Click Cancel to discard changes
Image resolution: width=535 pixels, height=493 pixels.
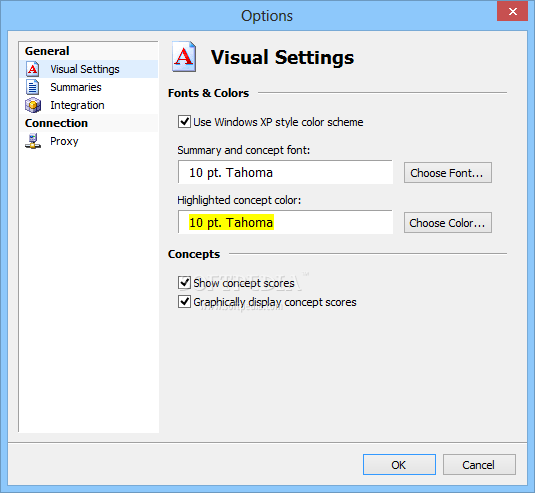click(479, 465)
